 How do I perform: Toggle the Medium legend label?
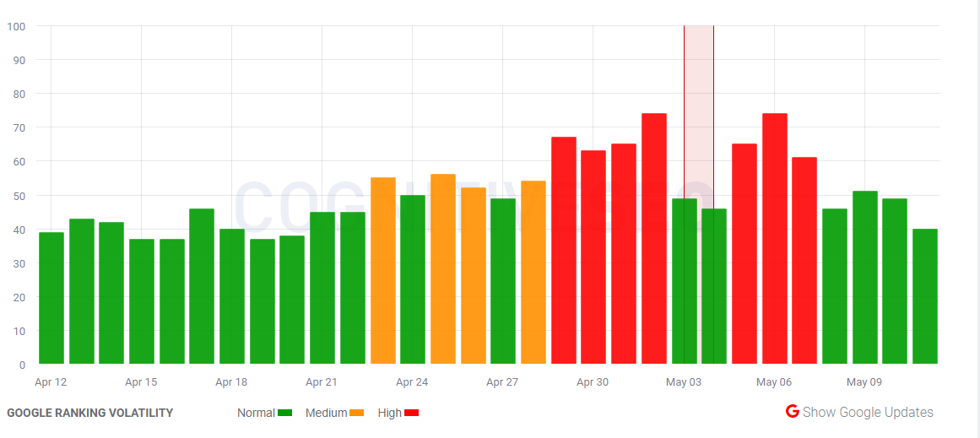tap(326, 413)
